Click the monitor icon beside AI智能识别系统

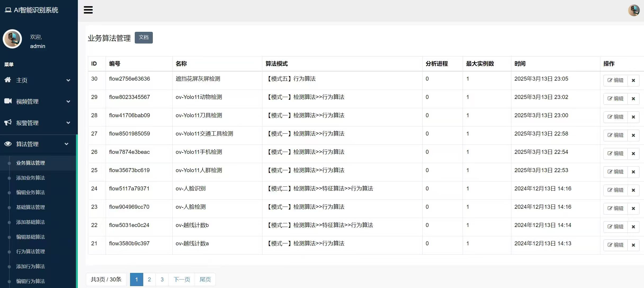(8, 10)
